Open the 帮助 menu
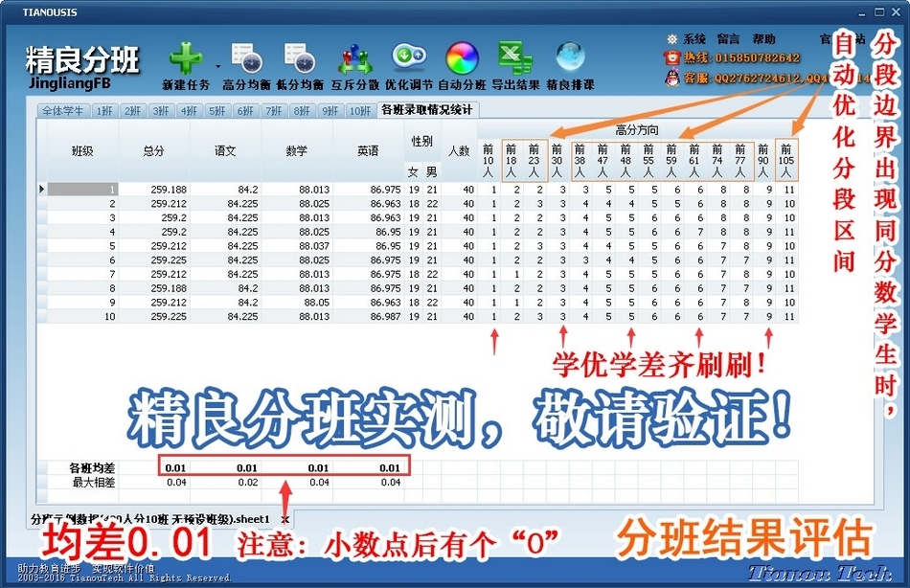Screen dimensions: 910x588 764,38
